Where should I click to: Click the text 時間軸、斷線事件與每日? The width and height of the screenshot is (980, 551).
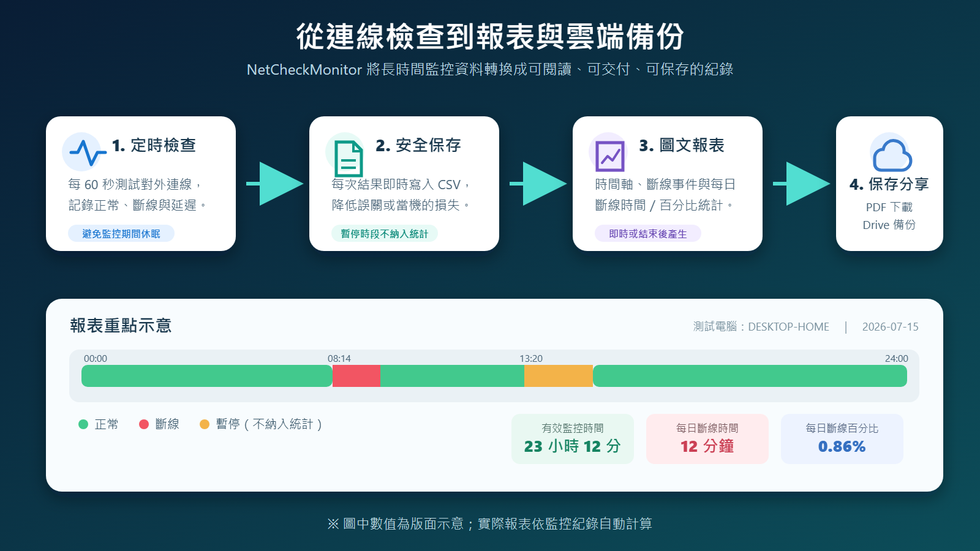click(x=665, y=184)
